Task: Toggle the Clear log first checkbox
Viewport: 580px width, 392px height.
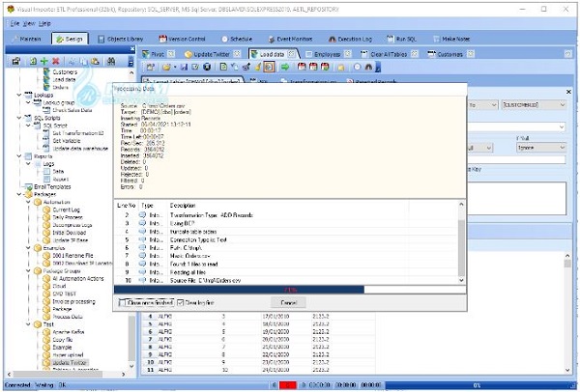Action: tap(181, 302)
